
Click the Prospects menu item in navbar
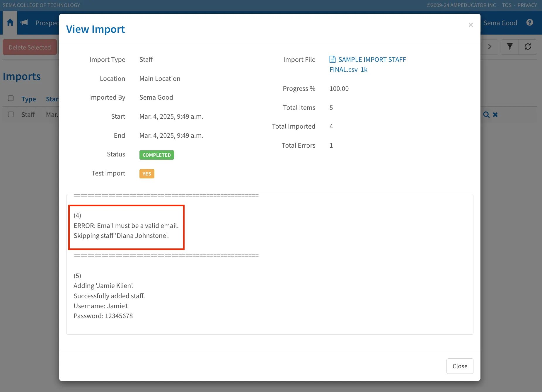pyautogui.click(x=47, y=23)
